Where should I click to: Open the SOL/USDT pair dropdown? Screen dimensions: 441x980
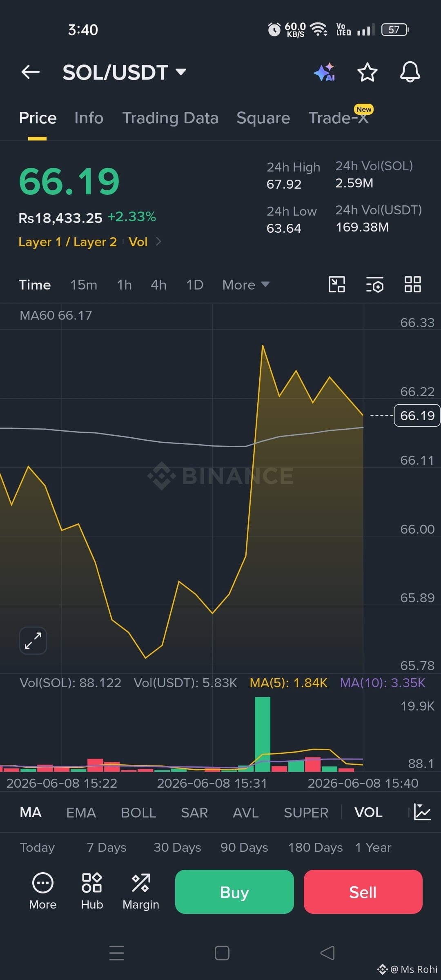tap(125, 72)
